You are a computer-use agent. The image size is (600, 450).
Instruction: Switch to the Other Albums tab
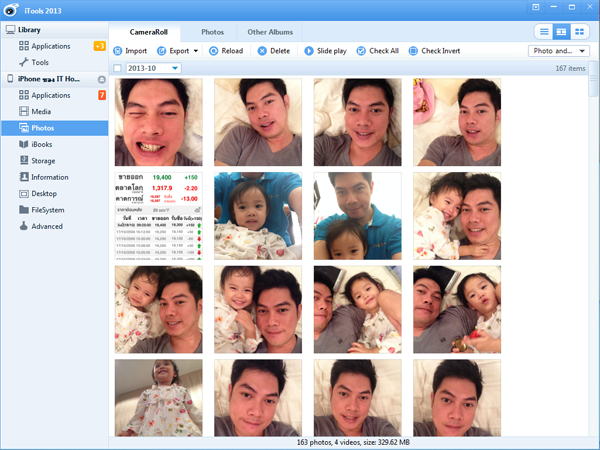pyautogui.click(x=272, y=32)
